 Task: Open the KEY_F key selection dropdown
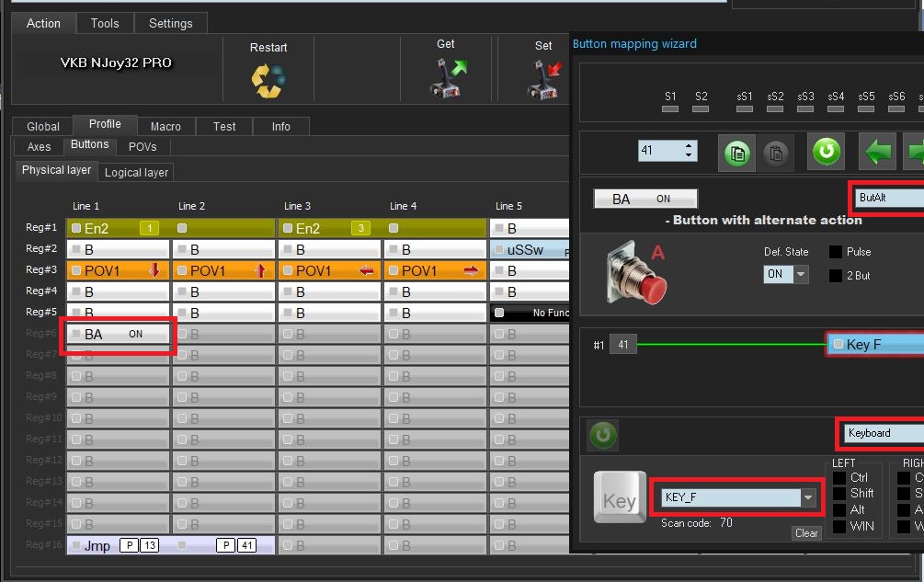[808, 497]
